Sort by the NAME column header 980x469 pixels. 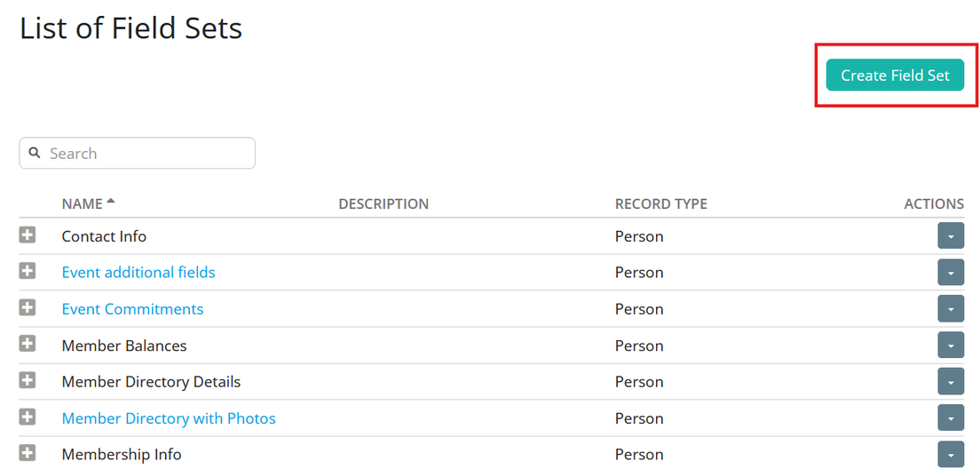pos(82,204)
